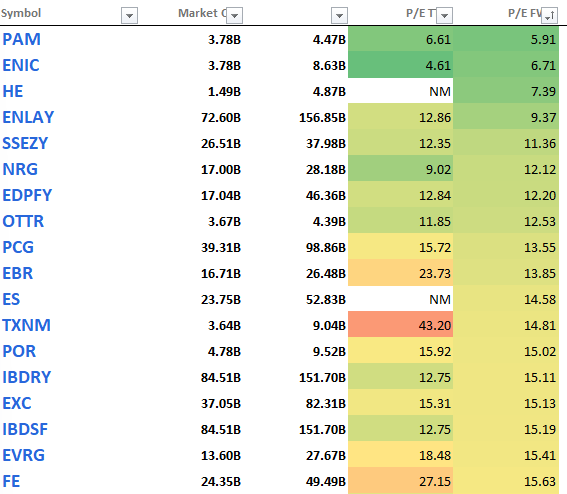Open the EBR ticker link

point(17,273)
